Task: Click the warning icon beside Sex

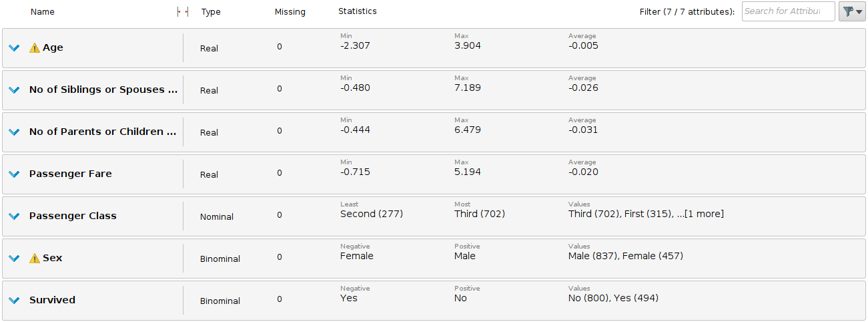Action: [x=35, y=259]
